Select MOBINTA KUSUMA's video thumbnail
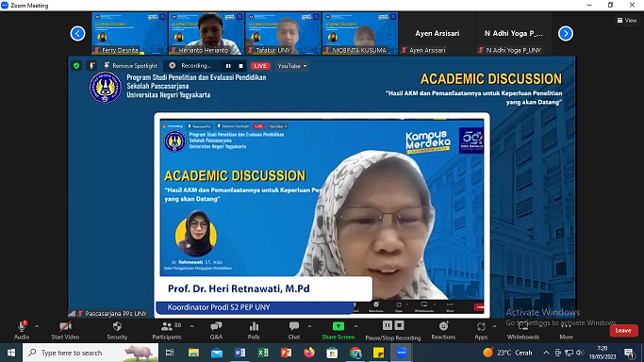The width and height of the screenshot is (644, 362). point(360,33)
